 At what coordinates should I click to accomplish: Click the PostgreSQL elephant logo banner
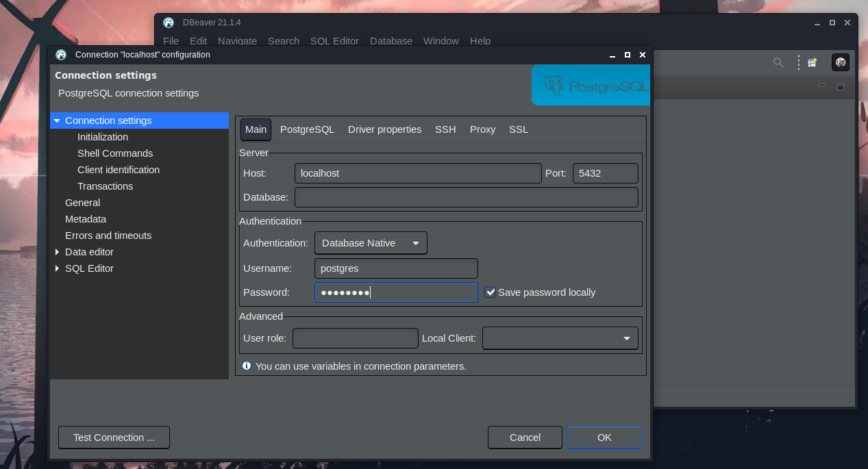[591, 85]
